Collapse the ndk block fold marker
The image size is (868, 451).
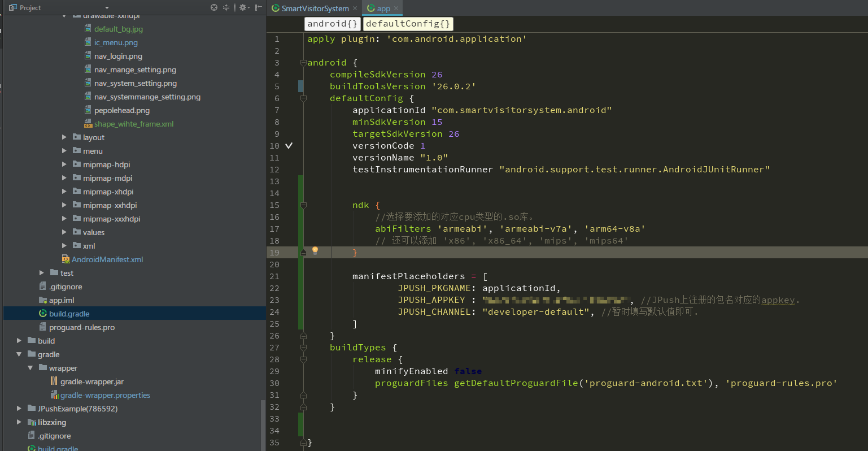pyautogui.click(x=303, y=205)
